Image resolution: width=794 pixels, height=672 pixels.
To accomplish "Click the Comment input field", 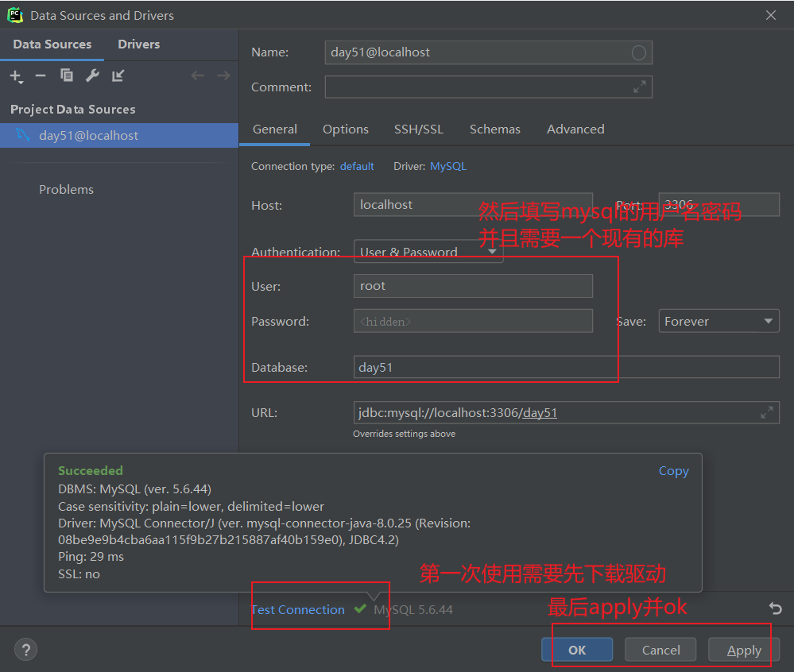I will coord(488,87).
